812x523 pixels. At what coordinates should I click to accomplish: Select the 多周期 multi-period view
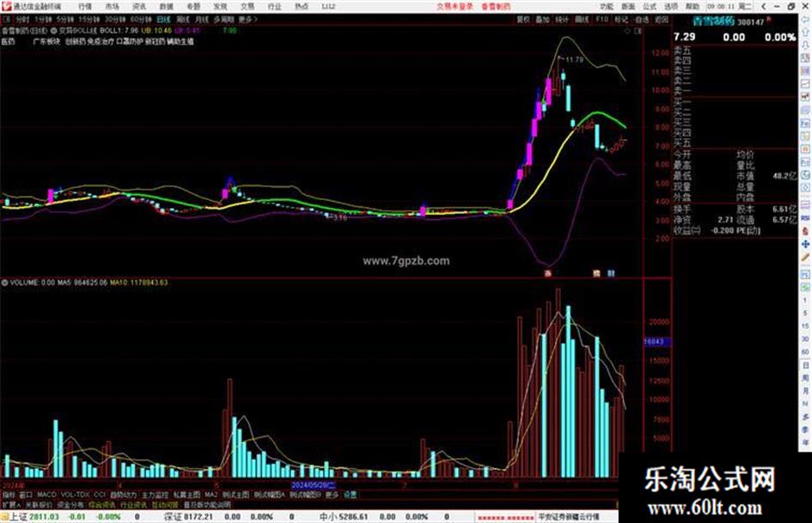point(223,19)
